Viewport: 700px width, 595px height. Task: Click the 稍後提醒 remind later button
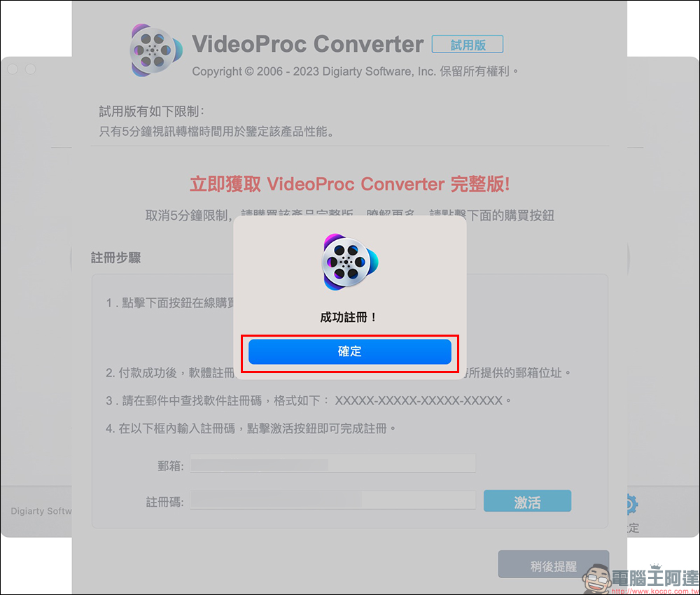[554, 565]
